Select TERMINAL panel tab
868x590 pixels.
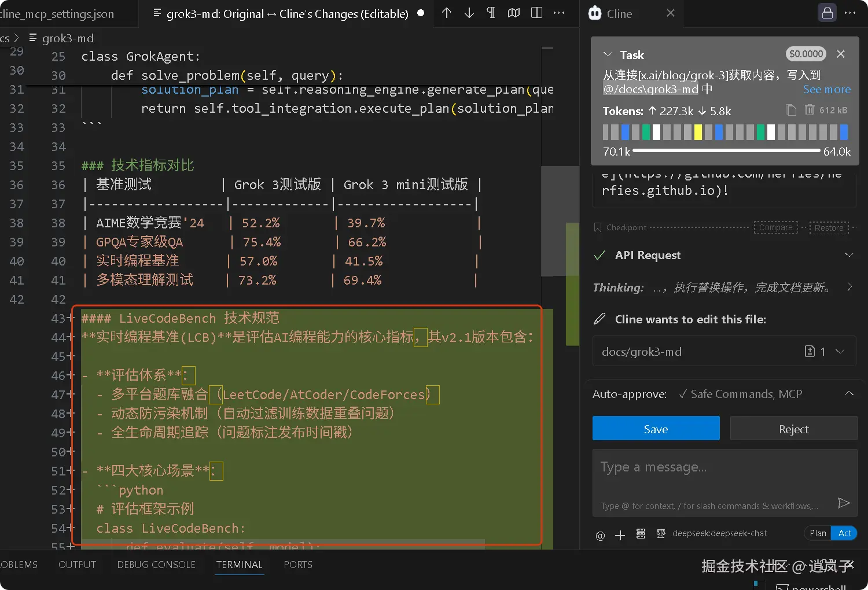(x=239, y=565)
